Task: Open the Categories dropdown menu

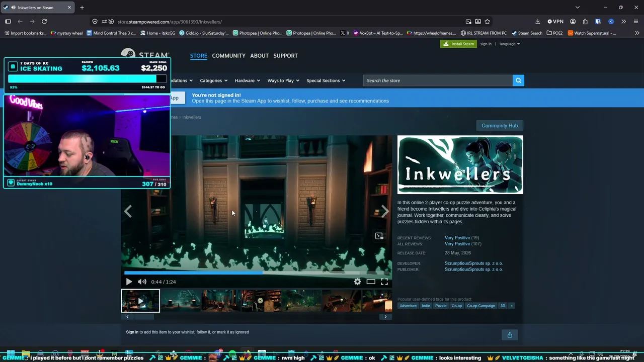Action: coord(213,80)
